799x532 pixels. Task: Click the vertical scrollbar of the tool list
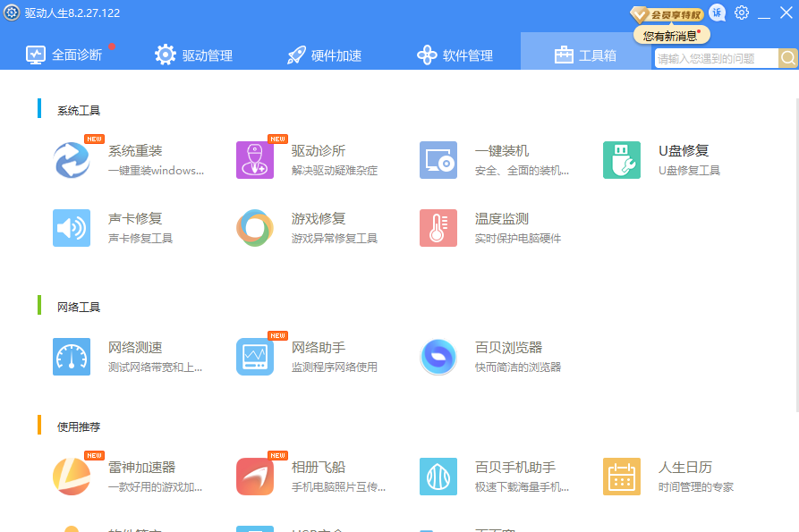coord(796,255)
